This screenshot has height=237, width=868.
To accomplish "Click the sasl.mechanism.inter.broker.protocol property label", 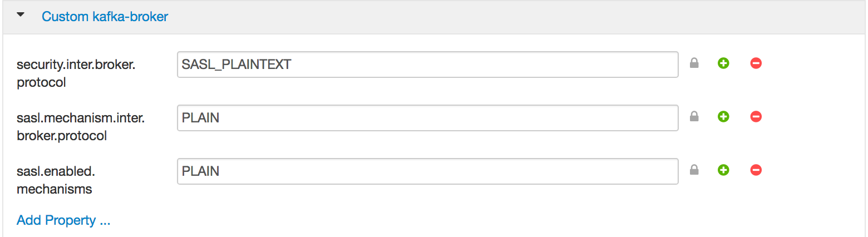I will (80, 127).
